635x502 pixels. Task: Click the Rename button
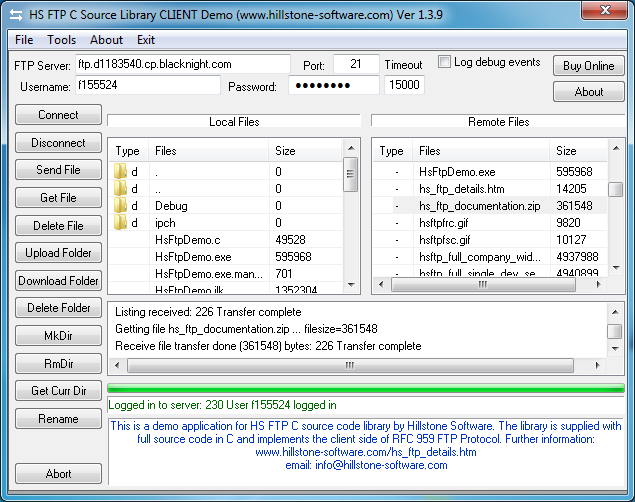tap(58, 419)
